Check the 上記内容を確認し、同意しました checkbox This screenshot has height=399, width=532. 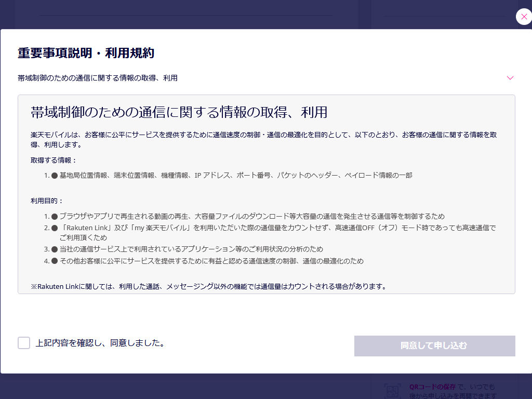tap(24, 343)
